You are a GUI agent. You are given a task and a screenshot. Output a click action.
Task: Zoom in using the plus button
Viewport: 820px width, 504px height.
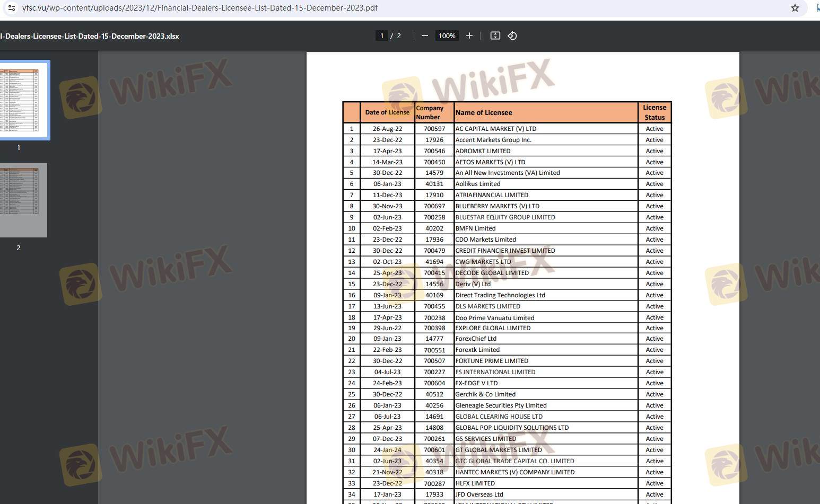pyautogui.click(x=469, y=36)
